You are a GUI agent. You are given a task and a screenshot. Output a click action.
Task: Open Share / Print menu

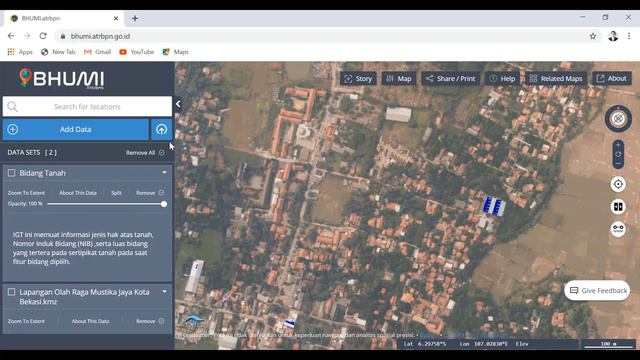(x=451, y=79)
